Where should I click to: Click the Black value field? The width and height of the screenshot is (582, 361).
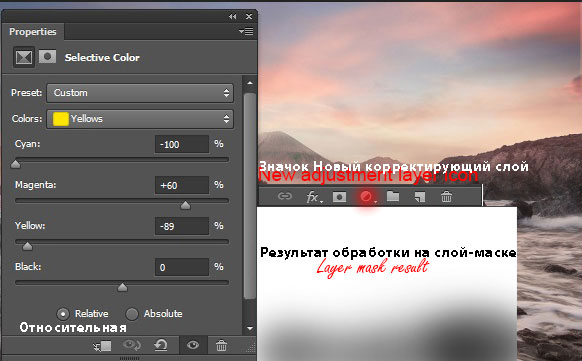182,267
